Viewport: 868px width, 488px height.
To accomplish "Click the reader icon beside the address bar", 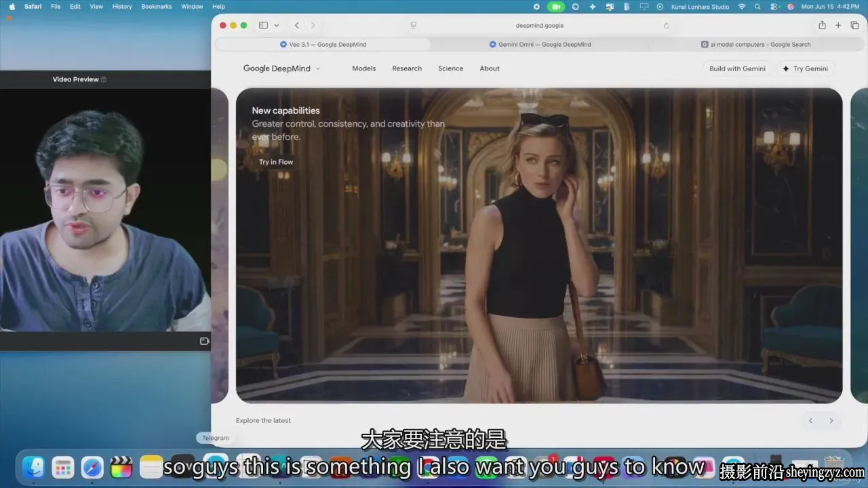I will click(413, 26).
